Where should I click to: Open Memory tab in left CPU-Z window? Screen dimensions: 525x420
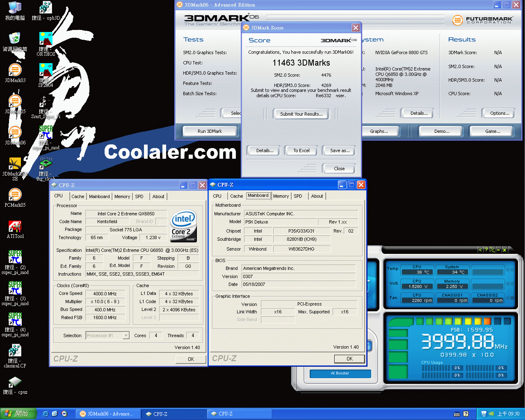point(122,196)
